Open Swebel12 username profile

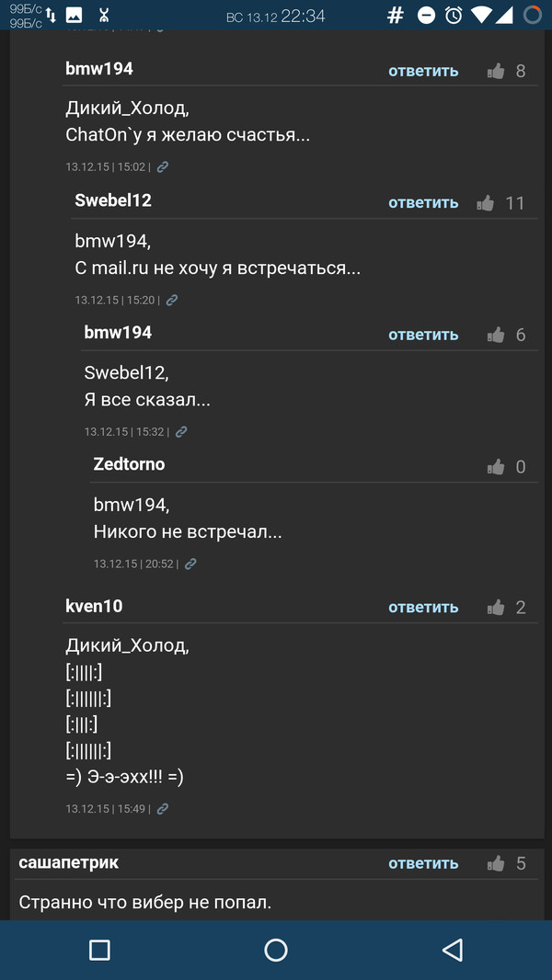(113, 200)
